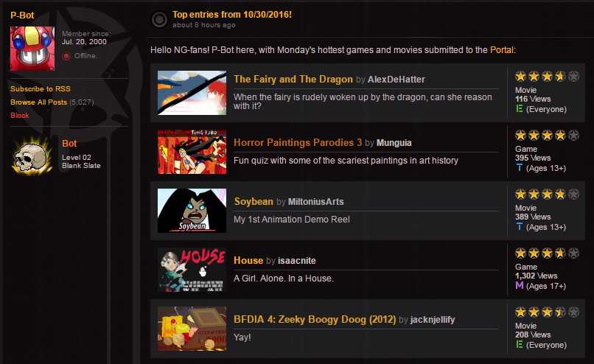594x364 pixels.
Task: Click the blue T rating icon for Soybean
Action: click(x=520, y=227)
